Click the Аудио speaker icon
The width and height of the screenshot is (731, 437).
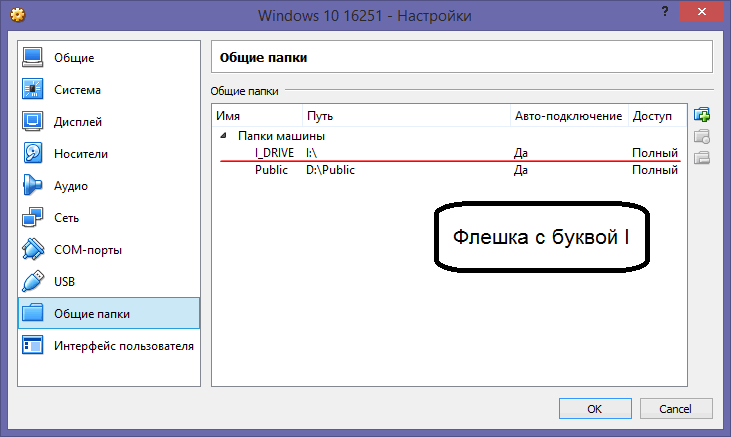[x=33, y=185]
